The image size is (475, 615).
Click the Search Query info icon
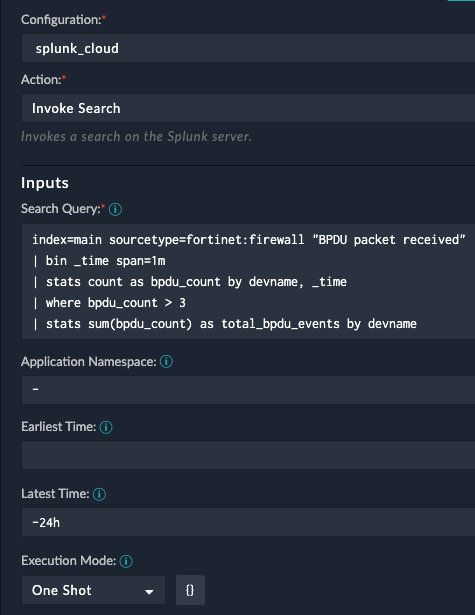tap(115, 209)
